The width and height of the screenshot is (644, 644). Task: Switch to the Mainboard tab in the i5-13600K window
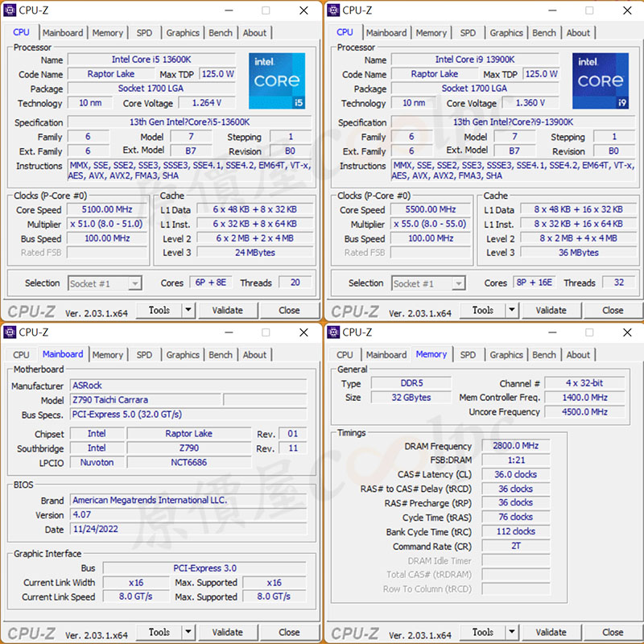point(63,33)
